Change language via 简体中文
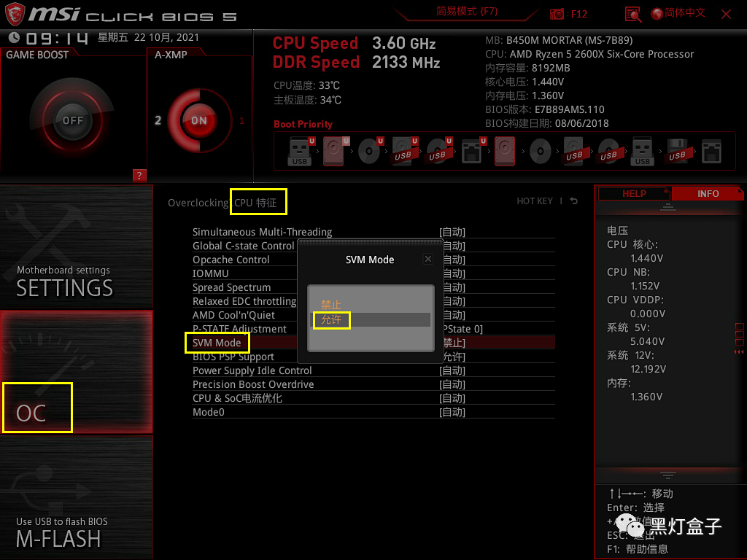 684,13
